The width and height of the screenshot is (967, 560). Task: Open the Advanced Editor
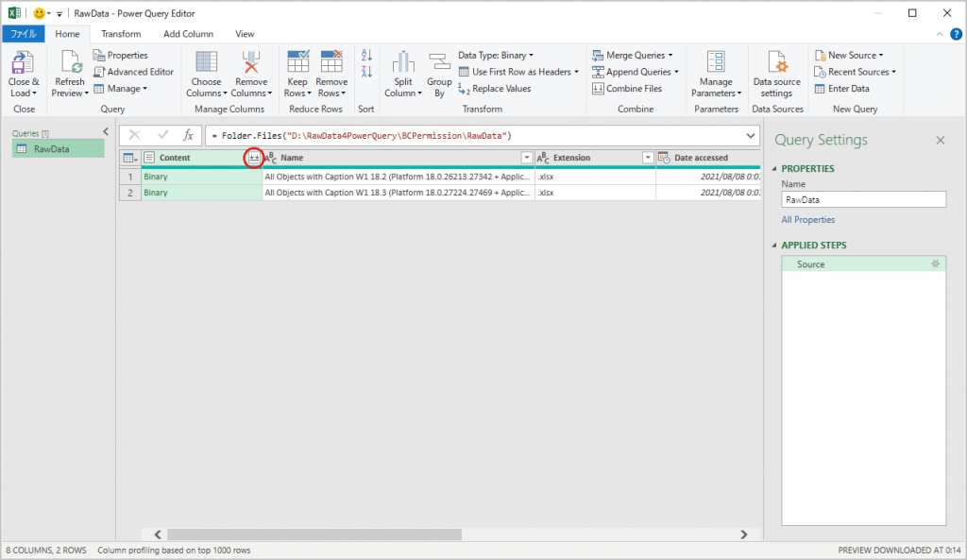click(x=134, y=72)
